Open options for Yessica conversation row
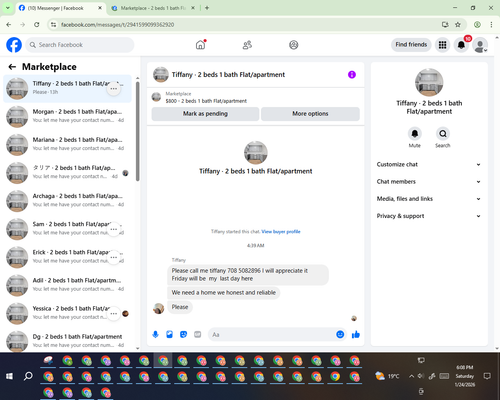 pos(114,314)
